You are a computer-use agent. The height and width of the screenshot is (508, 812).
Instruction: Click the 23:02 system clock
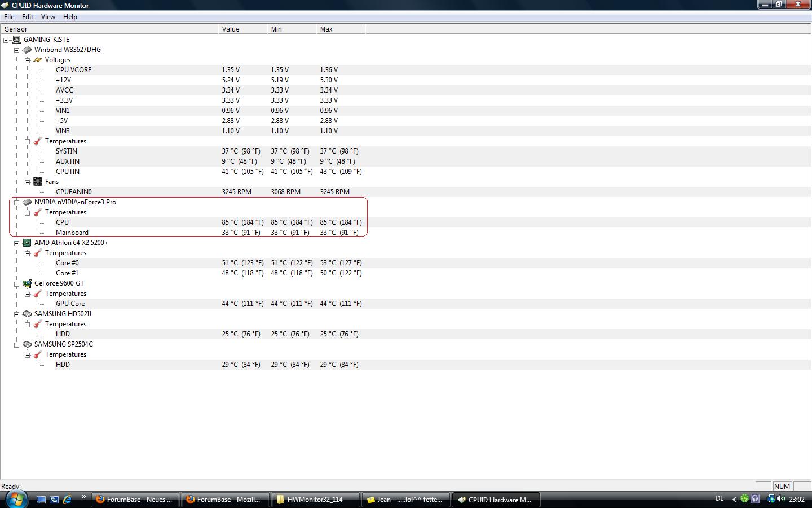[797, 500]
